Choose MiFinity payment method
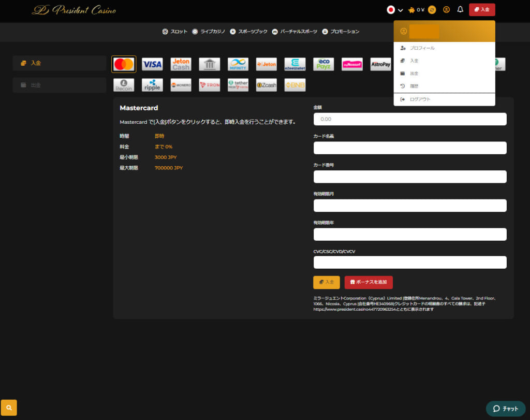This screenshot has height=420, width=530. tap(238, 64)
